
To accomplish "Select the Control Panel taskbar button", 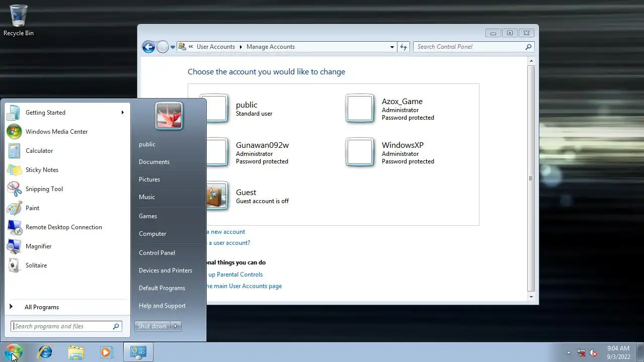I will 138,352.
